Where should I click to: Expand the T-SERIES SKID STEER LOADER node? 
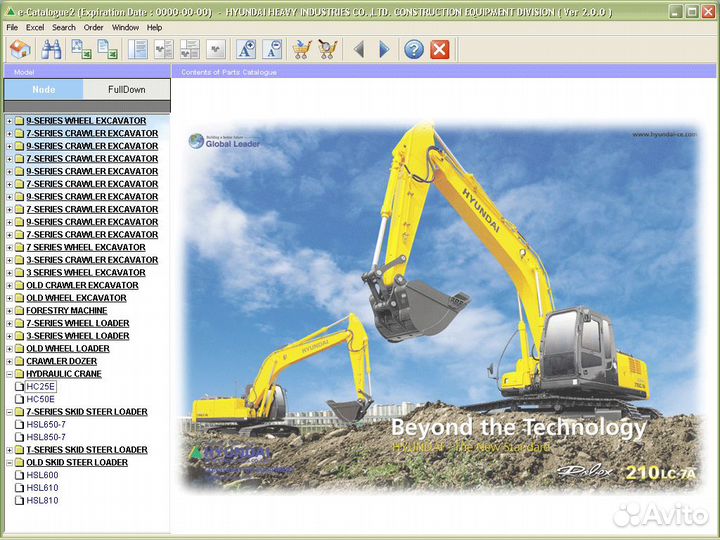click(x=9, y=450)
